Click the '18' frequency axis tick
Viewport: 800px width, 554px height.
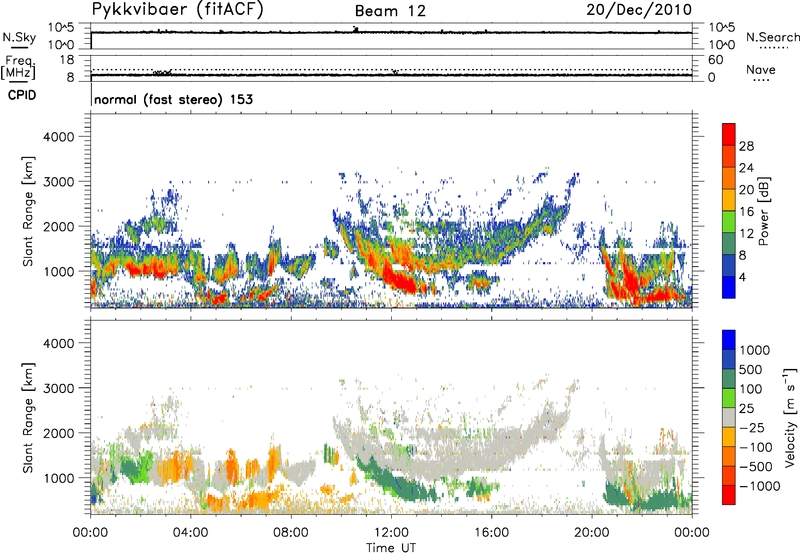tap(67, 60)
